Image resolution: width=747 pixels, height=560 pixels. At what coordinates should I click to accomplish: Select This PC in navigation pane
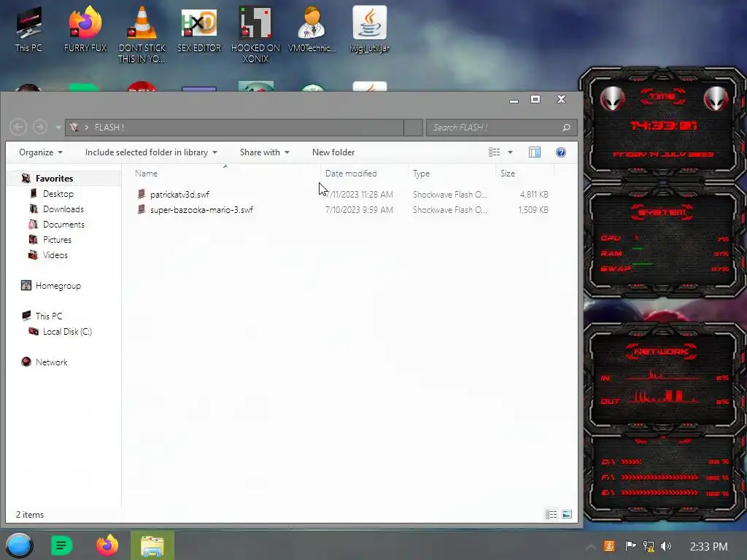coord(49,316)
